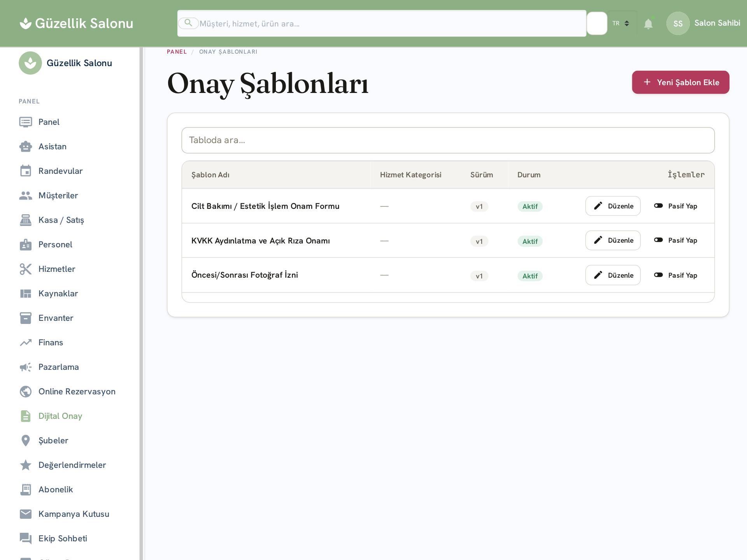The width and height of the screenshot is (747, 560).
Task: Toggle Pasif Yap for Öncesi/Sonrası Fotoğraf İzni
Action: 675,275
